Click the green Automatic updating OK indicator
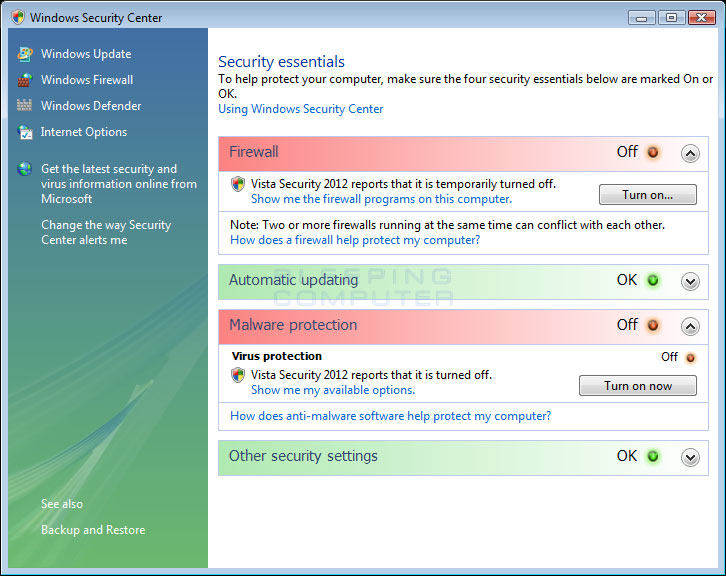The image size is (726, 576). point(653,281)
